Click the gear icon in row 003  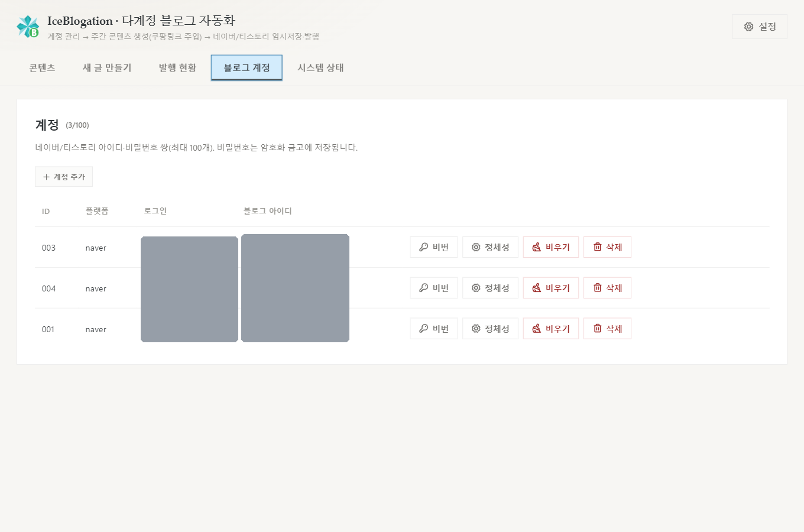click(476, 247)
